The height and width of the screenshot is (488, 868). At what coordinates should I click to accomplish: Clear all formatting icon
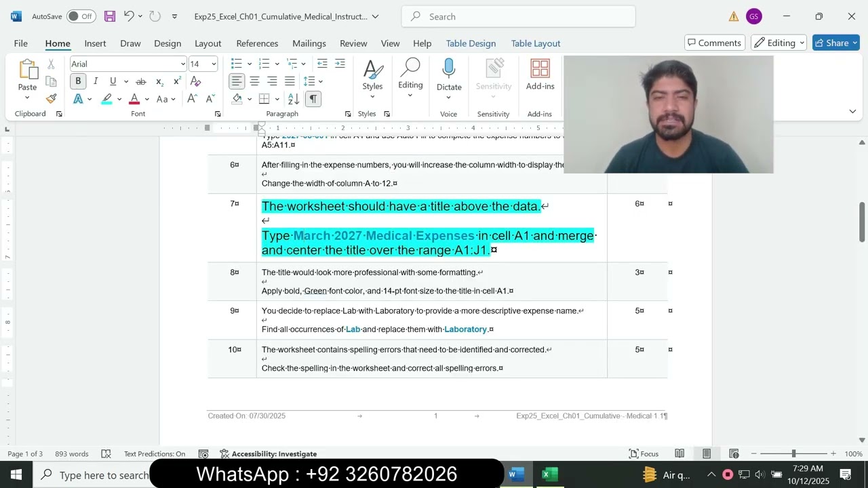click(195, 81)
